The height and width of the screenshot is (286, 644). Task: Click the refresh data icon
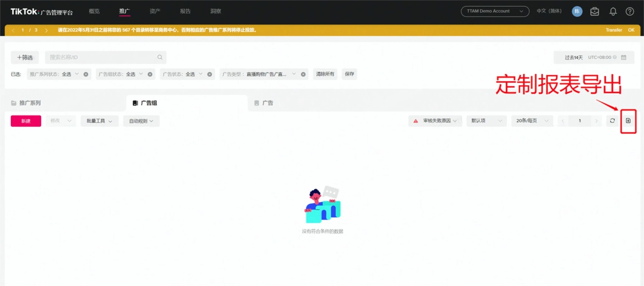(612, 121)
